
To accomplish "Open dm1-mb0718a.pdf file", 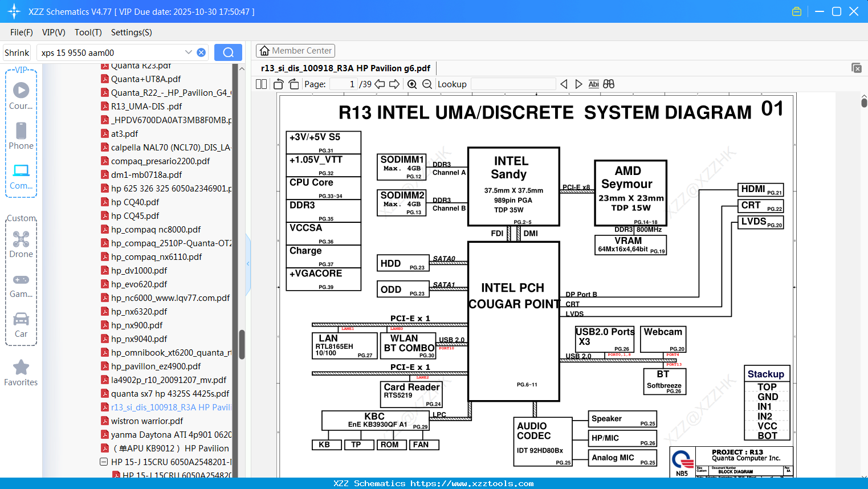I will (146, 174).
